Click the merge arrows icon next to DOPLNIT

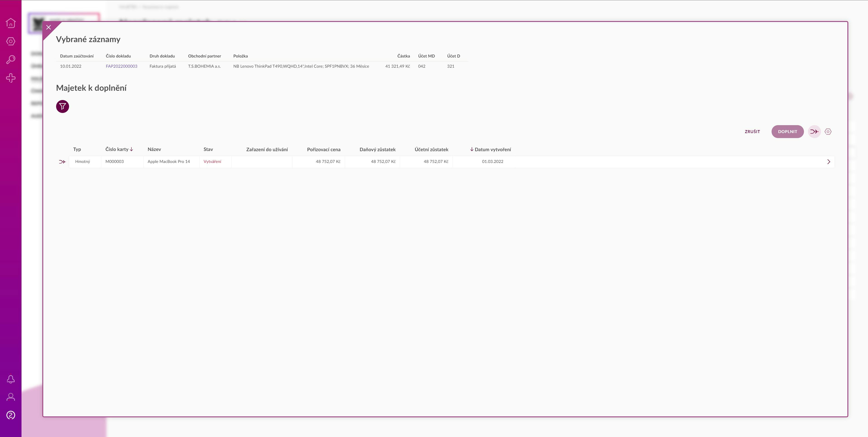814,132
